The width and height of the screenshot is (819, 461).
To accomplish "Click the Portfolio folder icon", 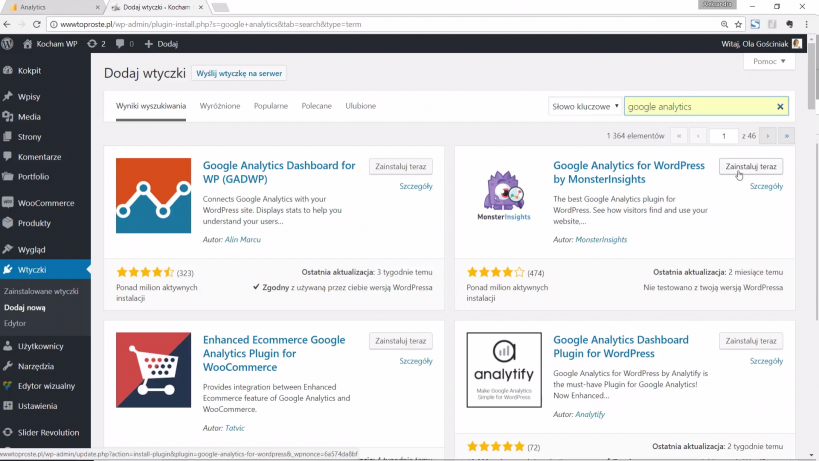I will tap(7, 176).
